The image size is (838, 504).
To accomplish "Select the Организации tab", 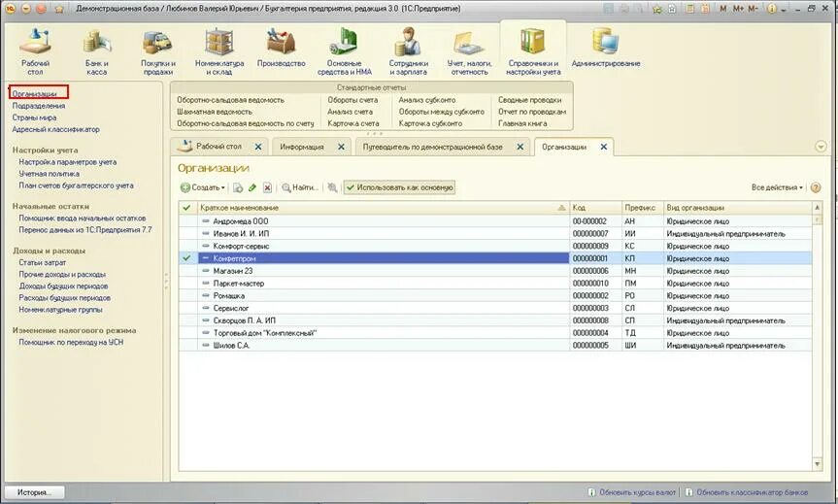I will tap(564, 147).
